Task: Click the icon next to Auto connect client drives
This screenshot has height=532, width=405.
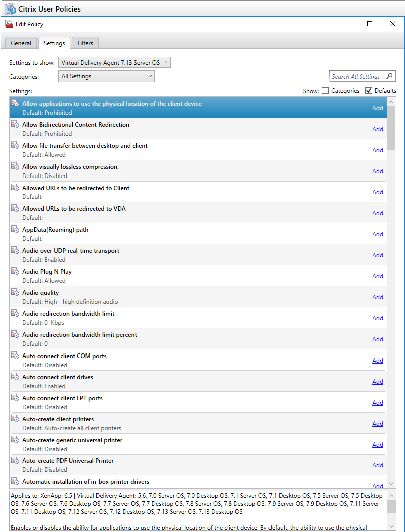Action: click(x=15, y=377)
